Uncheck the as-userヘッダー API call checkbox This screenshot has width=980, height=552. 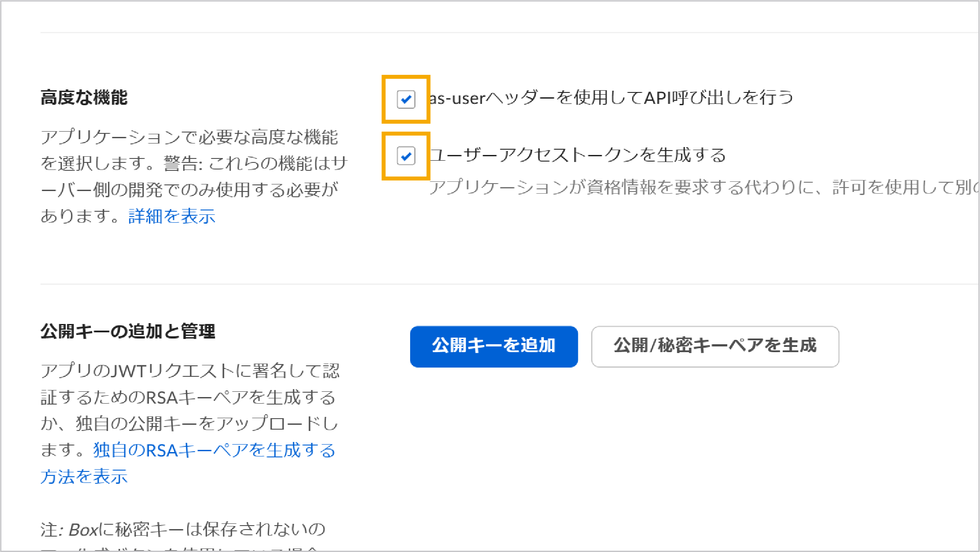coord(406,99)
